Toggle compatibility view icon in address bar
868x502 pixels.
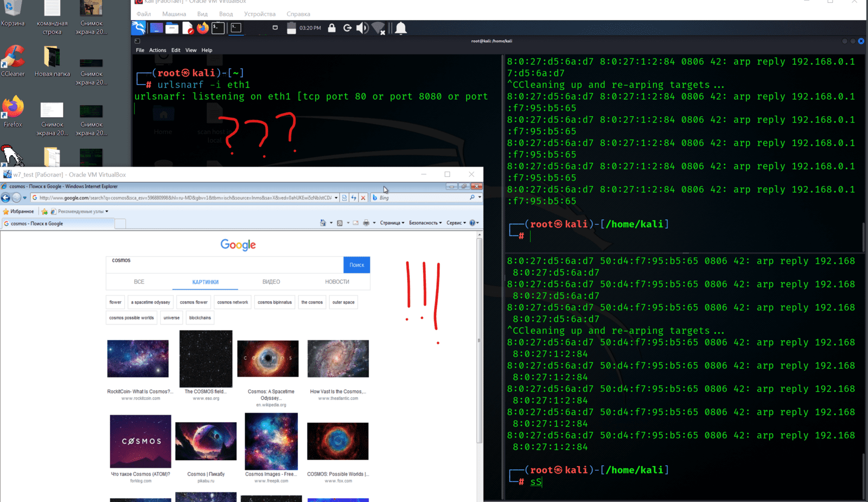[x=344, y=198]
